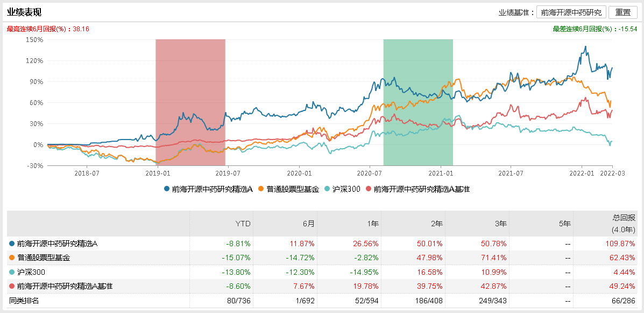Select the 3年 column header
644x313 pixels.
point(500,224)
